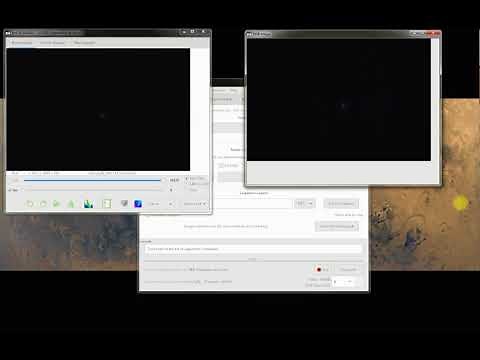Click the number stepper in the middle window's corner
The width and height of the screenshot is (480, 360).
click(343, 282)
